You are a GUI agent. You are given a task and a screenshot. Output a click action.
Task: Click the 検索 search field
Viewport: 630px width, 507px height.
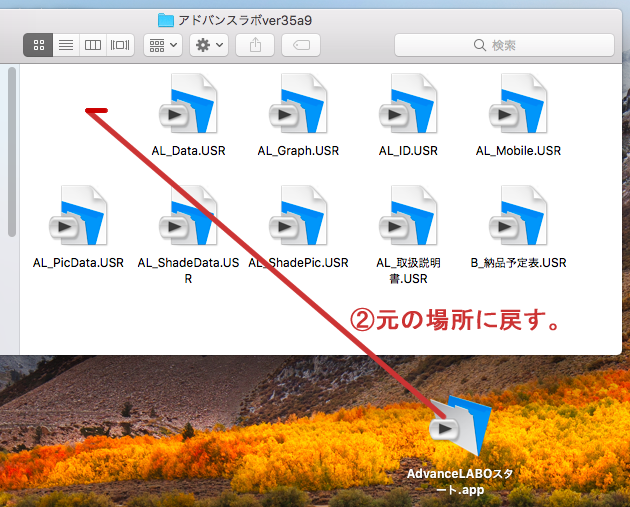tap(504, 45)
